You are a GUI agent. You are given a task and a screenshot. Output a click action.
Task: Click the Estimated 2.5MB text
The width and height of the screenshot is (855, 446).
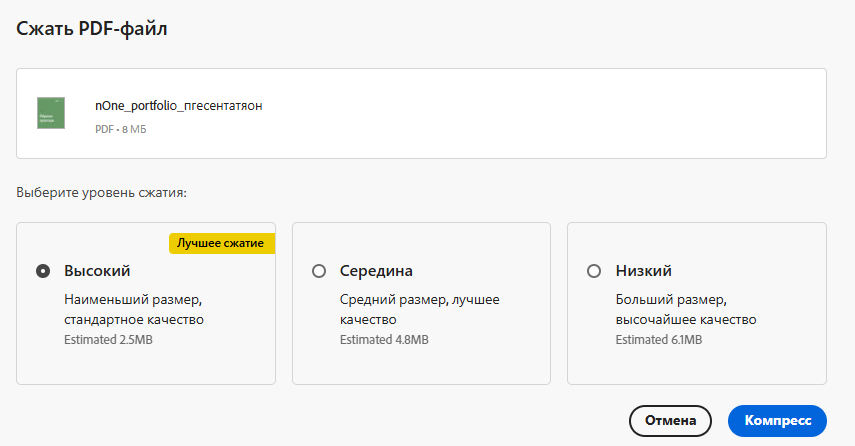click(108, 340)
